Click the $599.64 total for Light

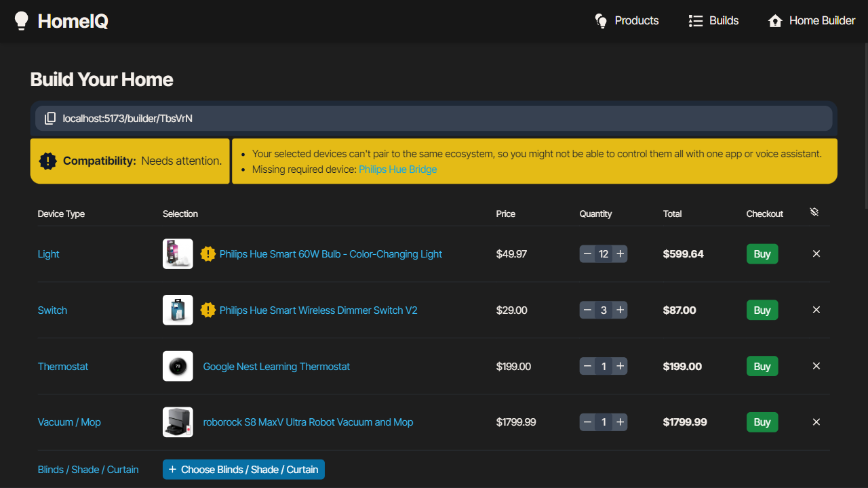(x=684, y=254)
